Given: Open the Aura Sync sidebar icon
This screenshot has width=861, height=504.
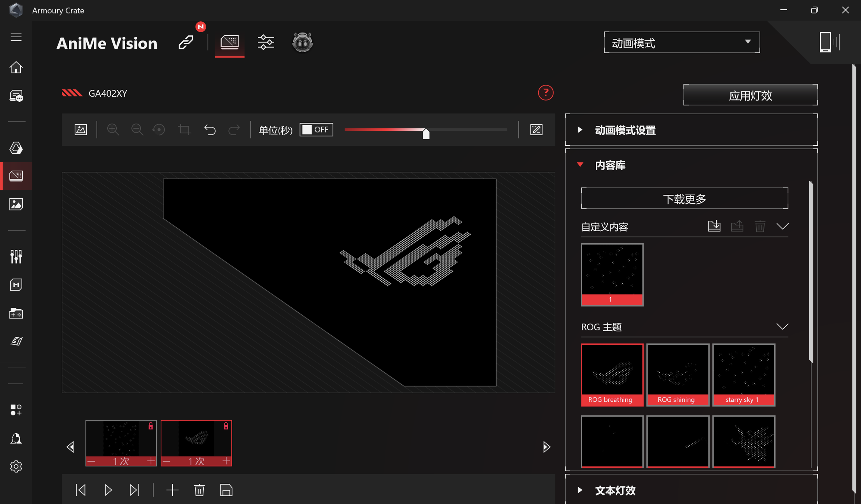Looking at the screenshot, I should click(16, 148).
